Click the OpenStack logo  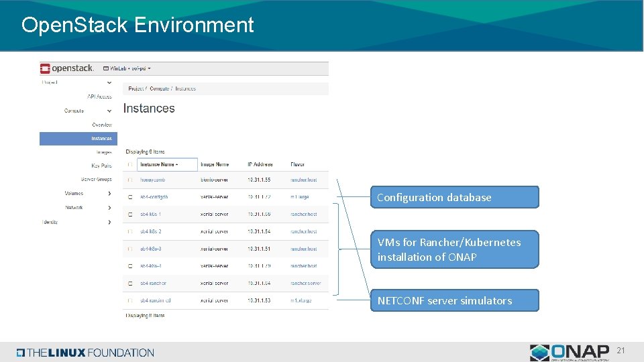click(67, 68)
